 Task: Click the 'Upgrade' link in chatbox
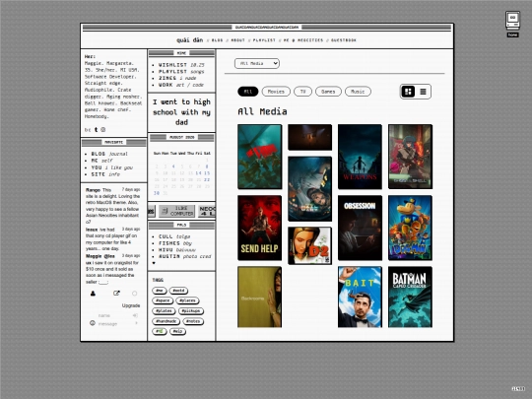[x=131, y=305]
